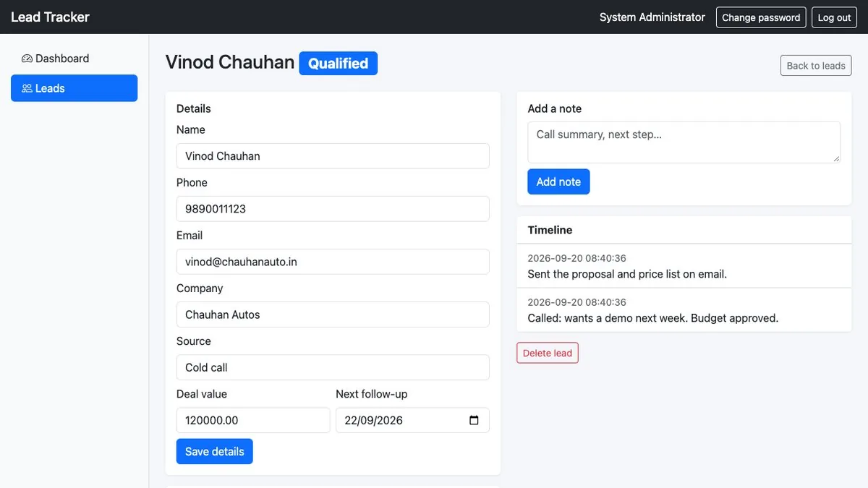Screen dimensions: 868x488
Task: Log out of the application
Action: pyautogui.click(x=834, y=17)
